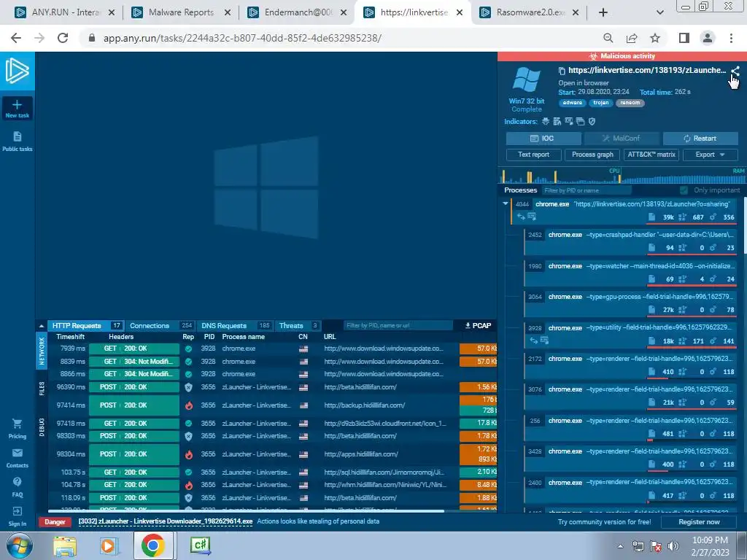Click the ransom tag
Image resolution: width=747 pixels, height=560 pixels.
point(630,103)
